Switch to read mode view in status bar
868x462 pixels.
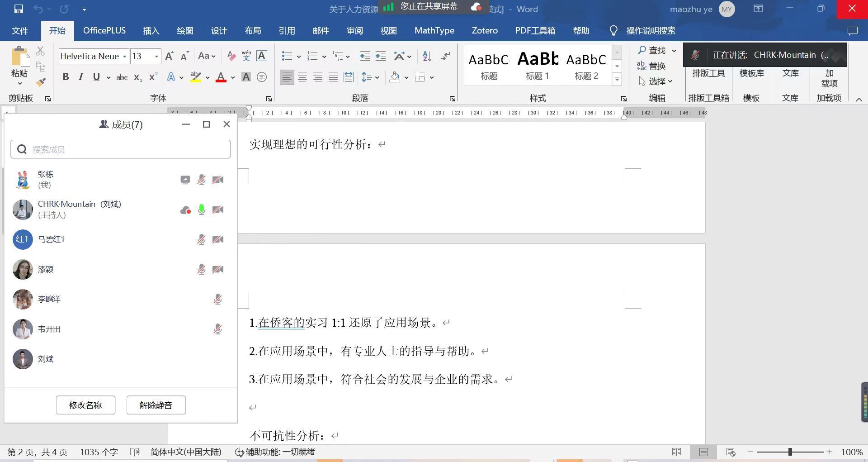pos(677,452)
